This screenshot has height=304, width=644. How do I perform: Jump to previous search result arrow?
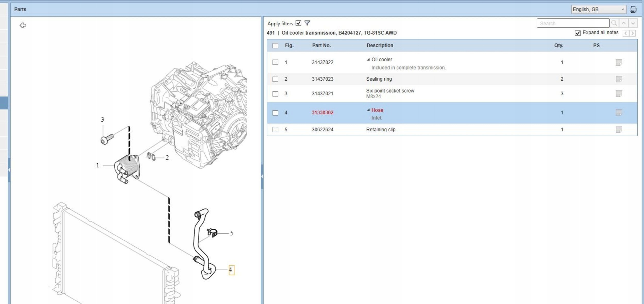pyautogui.click(x=624, y=23)
